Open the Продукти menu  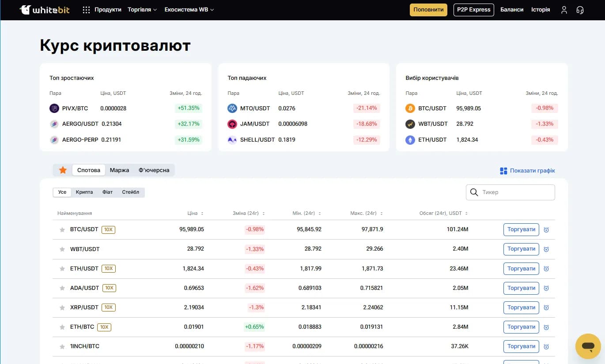point(108,10)
